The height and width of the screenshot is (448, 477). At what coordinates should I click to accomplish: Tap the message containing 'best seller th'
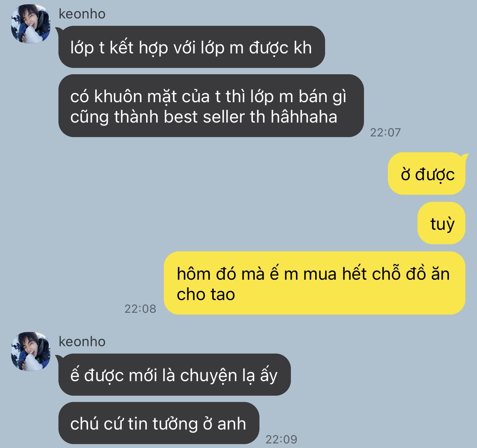pos(211,106)
